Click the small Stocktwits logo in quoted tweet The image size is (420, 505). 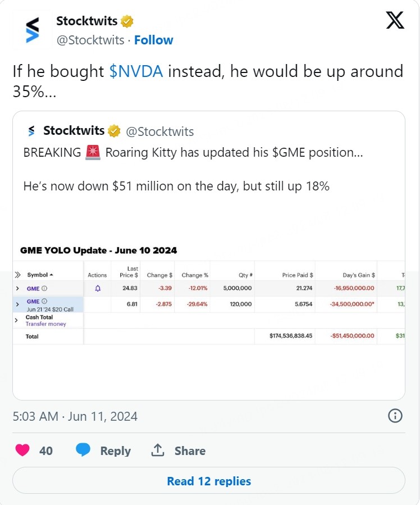click(31, 131)
